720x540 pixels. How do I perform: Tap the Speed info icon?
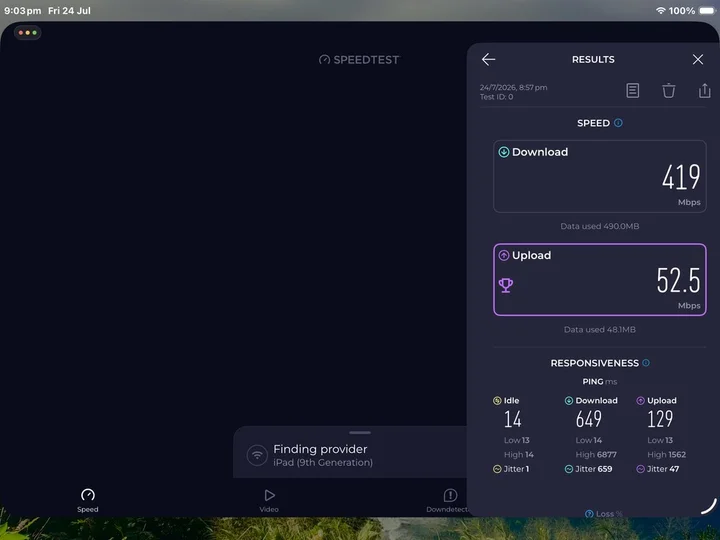point(618,123)
